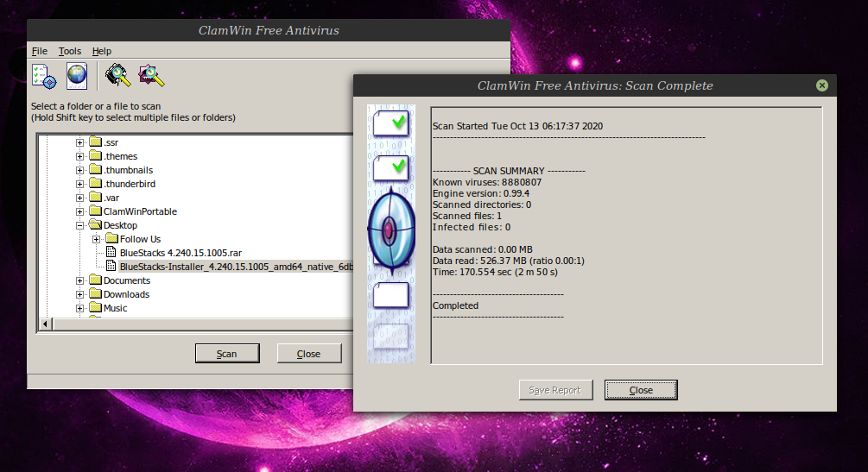Open the Tools menu
The height and width of the screenshot is (472, 868).
tap(70, 51)
